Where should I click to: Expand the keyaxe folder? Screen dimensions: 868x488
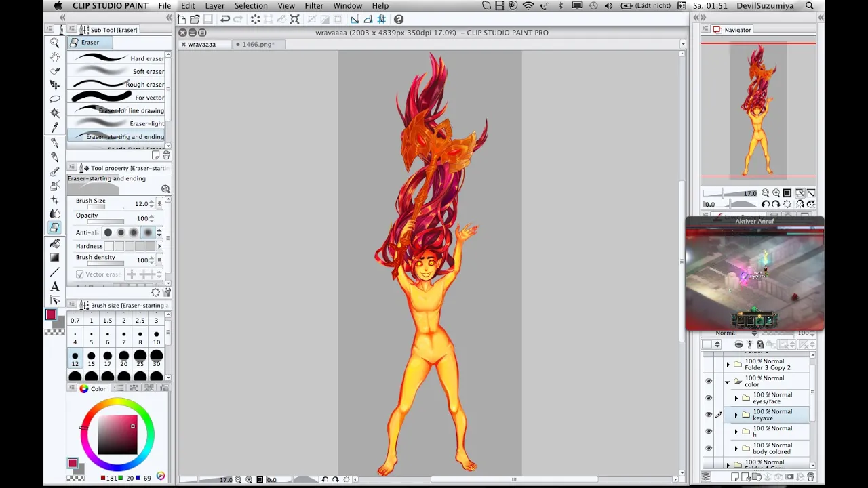click(x=736, y=415)
